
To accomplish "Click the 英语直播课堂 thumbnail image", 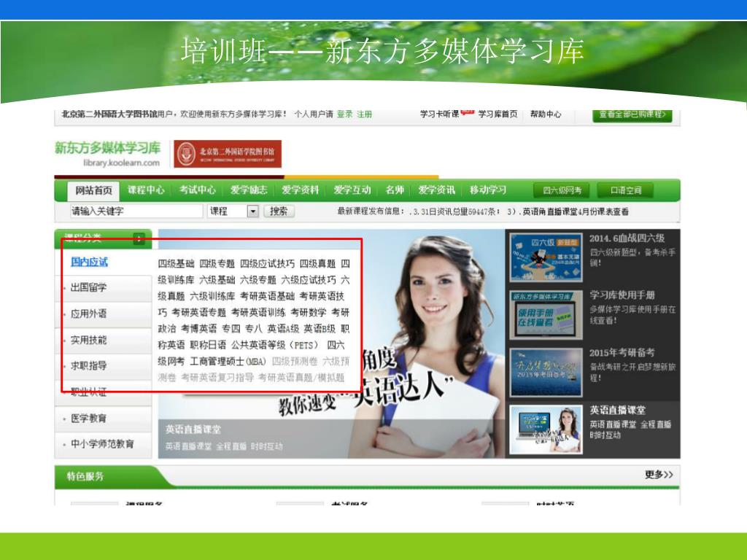I will click(546, 429).
